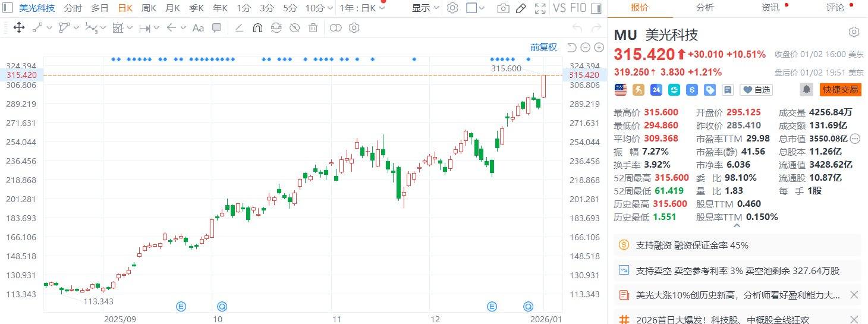
Task: Toggle 自选 watchlist heart button
Action: click(x=756, y=90)
